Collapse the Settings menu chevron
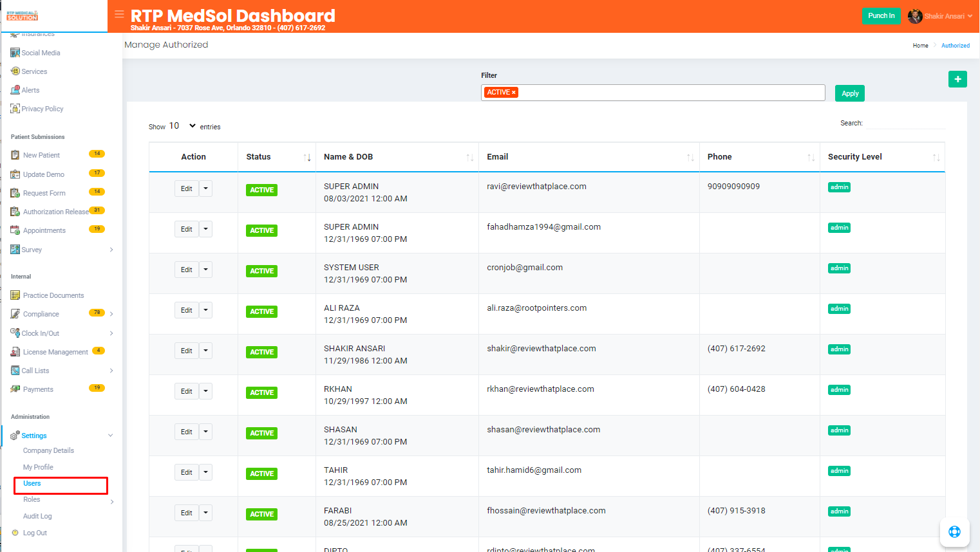980x552 pixels. coord(111,436)
